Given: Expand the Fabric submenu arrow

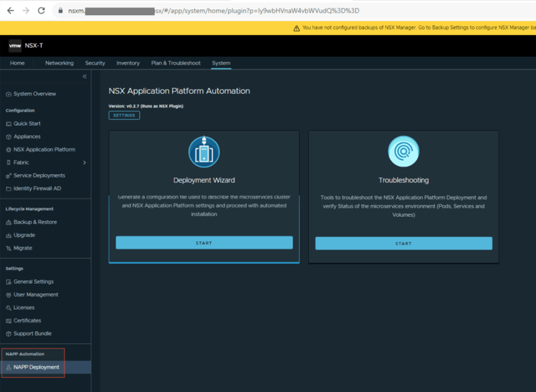Looking at the screenshot, I should point(84,163).
